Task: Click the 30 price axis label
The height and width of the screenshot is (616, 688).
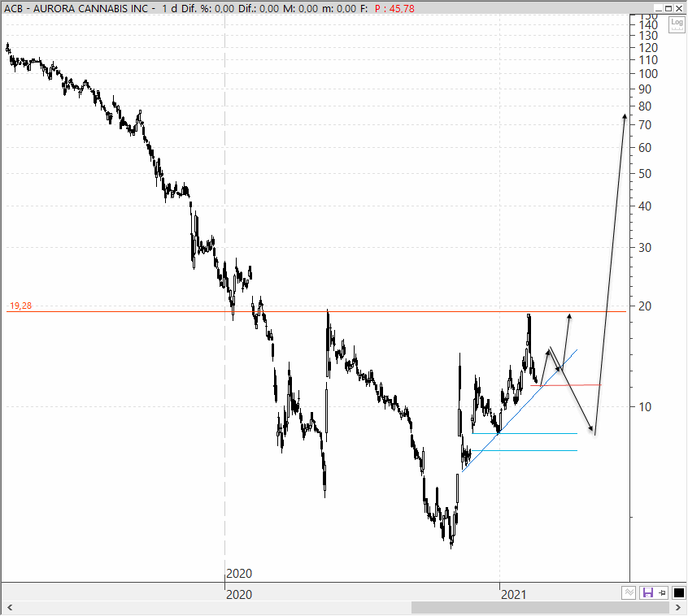Action: tap(645, 248)
